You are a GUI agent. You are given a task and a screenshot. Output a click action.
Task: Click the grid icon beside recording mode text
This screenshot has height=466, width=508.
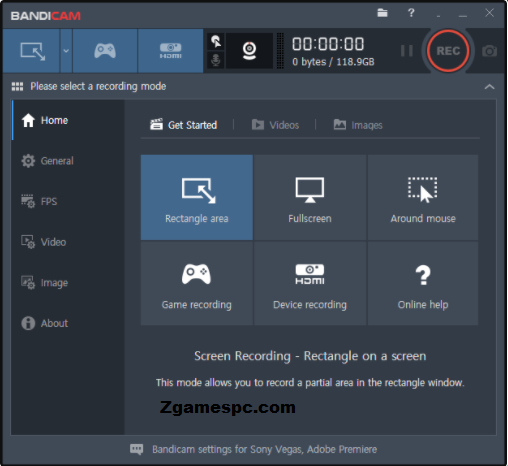click(17, 87)
